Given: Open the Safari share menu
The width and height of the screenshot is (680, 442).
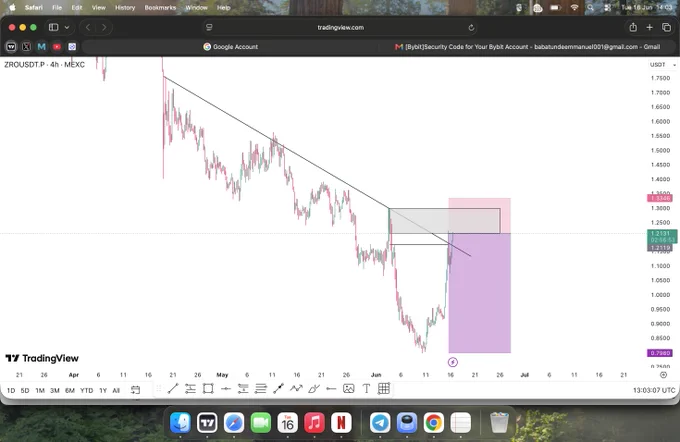Looking at the screenshot, I should [x=633, y=27].
